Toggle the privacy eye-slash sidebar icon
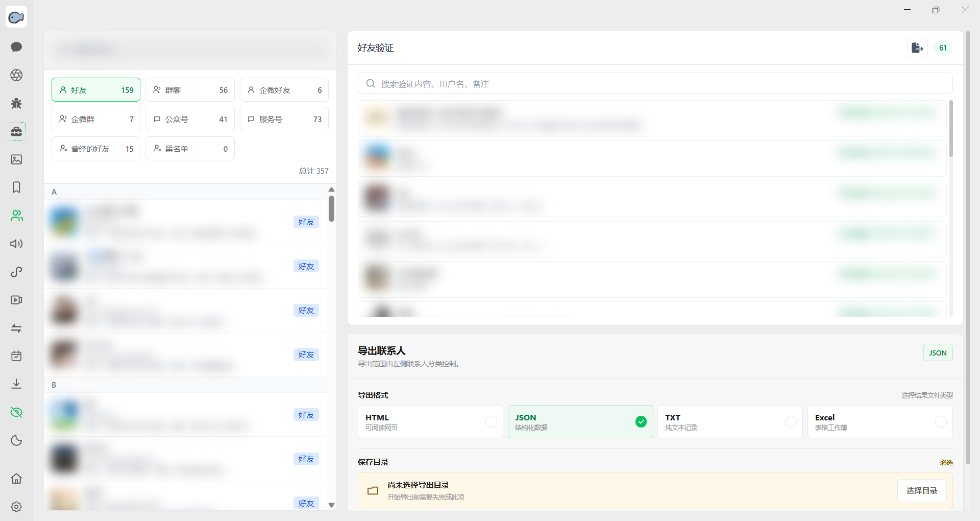Image resolution: width=980 pixels, height=521 pixels. tap(16, 412)
